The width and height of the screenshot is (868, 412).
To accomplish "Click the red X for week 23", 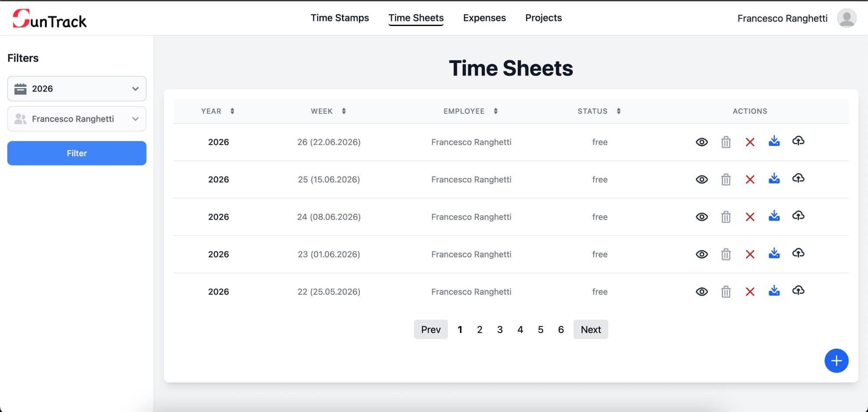I will (750, 254).
